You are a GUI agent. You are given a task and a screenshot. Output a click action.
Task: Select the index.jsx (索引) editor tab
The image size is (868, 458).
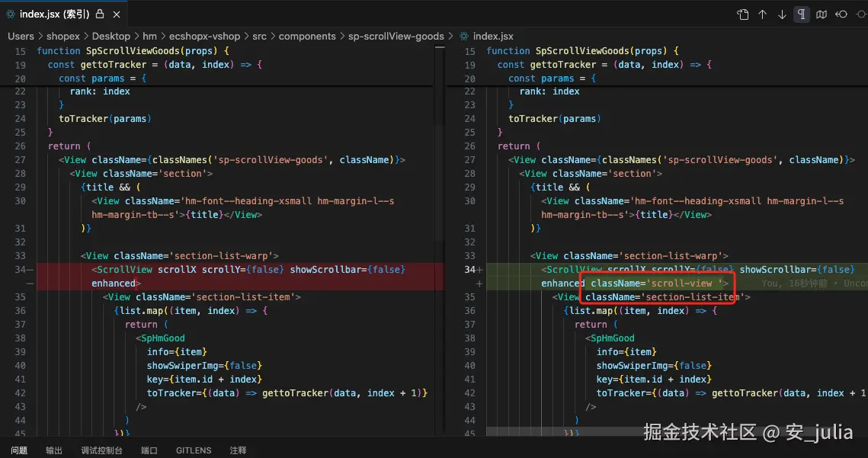coord(64,14)
